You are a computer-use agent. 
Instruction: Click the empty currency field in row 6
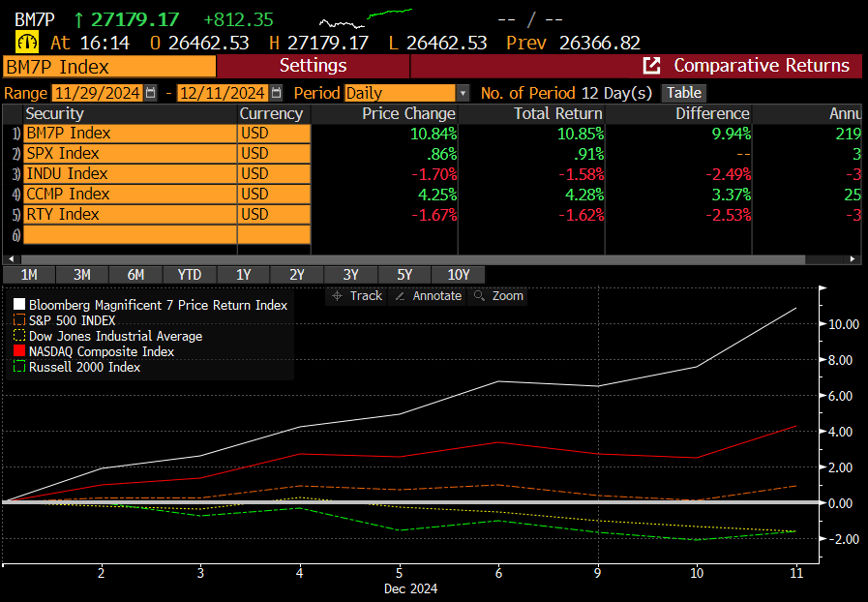(x=274, y=235)
